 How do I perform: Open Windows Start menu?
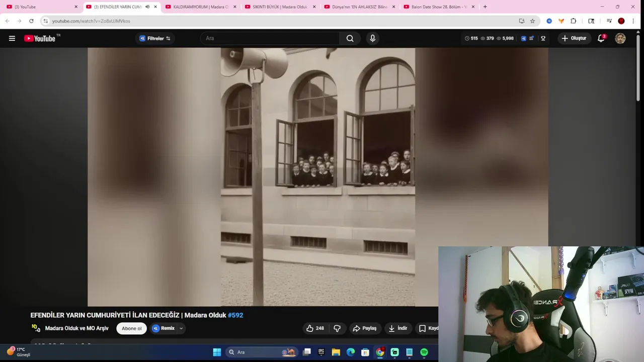point(217,352)
